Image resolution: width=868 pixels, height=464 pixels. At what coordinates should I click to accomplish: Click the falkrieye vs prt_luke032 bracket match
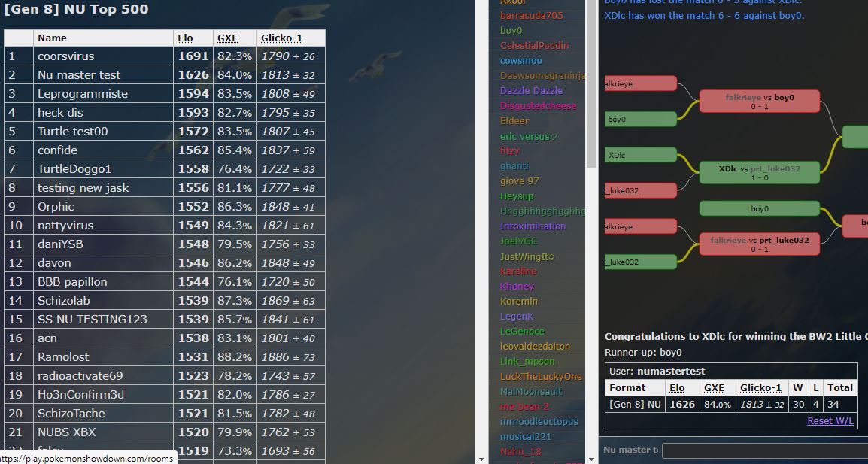[x=760, y=244]
